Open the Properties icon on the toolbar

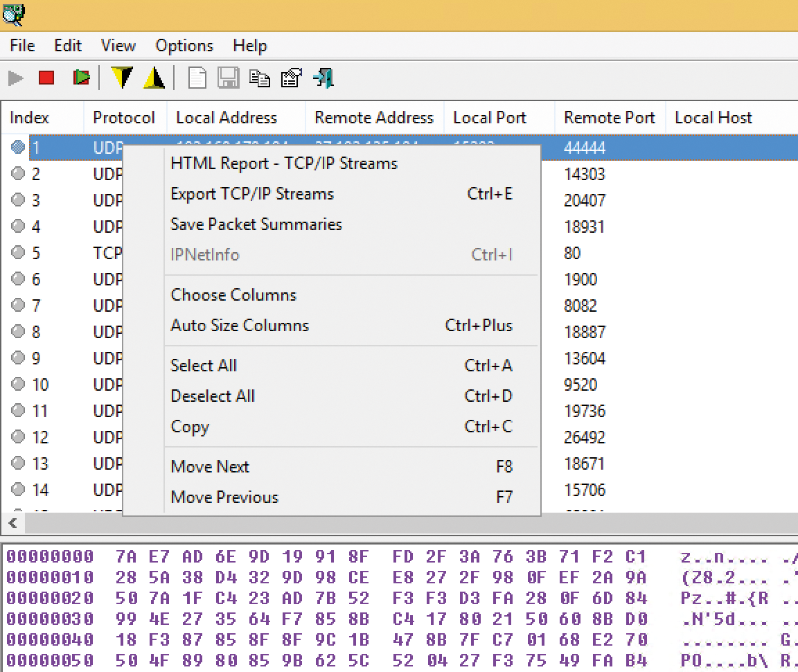(x=291, y=78)
